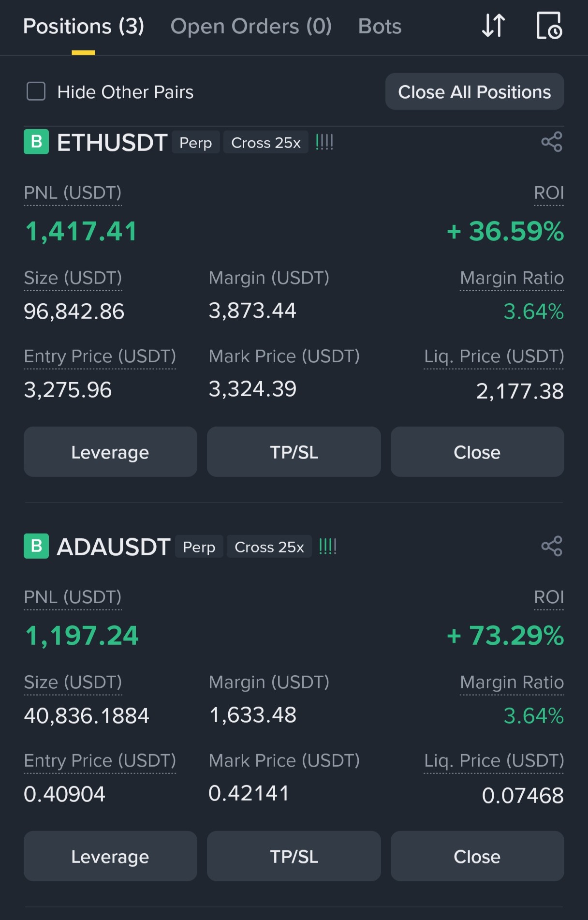Open the ETHUSDT Cross 25x margin mode tag
The image size is (588, 920).
click(266, 142)
